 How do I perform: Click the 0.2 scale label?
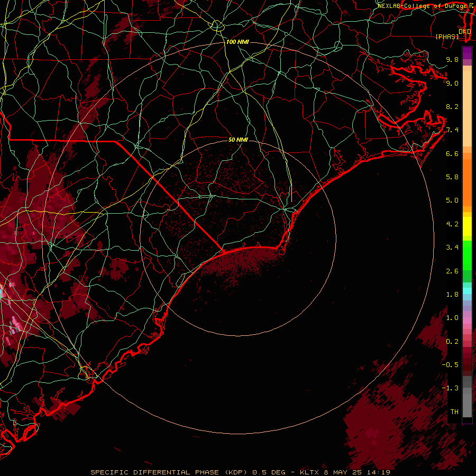click(452, 342)
